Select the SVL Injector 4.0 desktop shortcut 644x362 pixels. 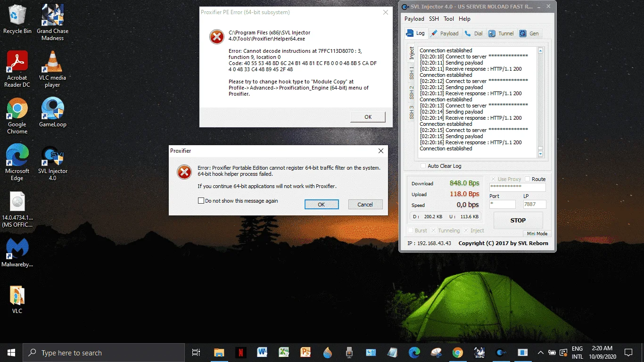pos(52,163)
